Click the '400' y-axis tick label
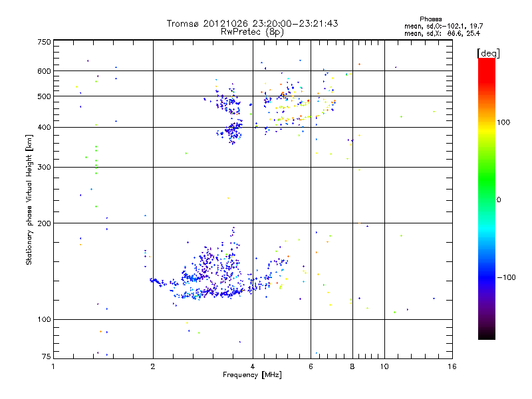Screen dimensions: 532x399 (44, 127)
